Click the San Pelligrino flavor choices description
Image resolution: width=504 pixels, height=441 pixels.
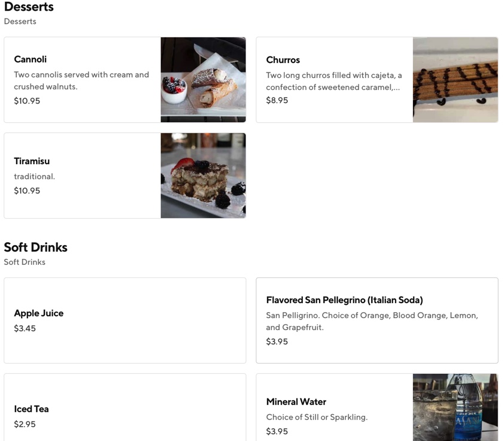[372, 321]
